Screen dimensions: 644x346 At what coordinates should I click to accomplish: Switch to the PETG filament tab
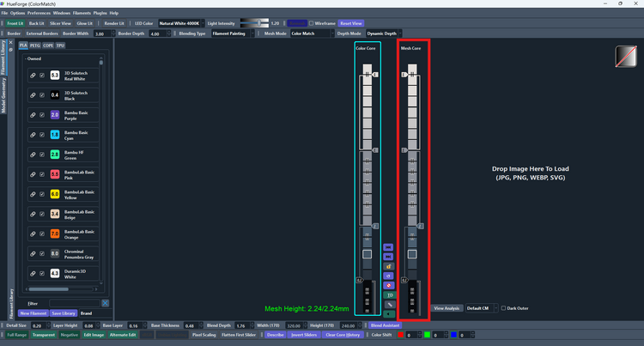pos(35,45)
